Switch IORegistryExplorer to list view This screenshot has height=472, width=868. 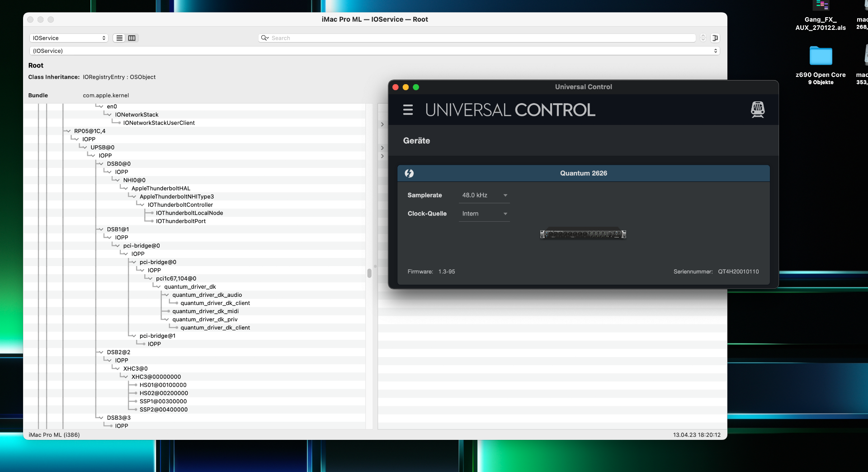pos(119,38)
